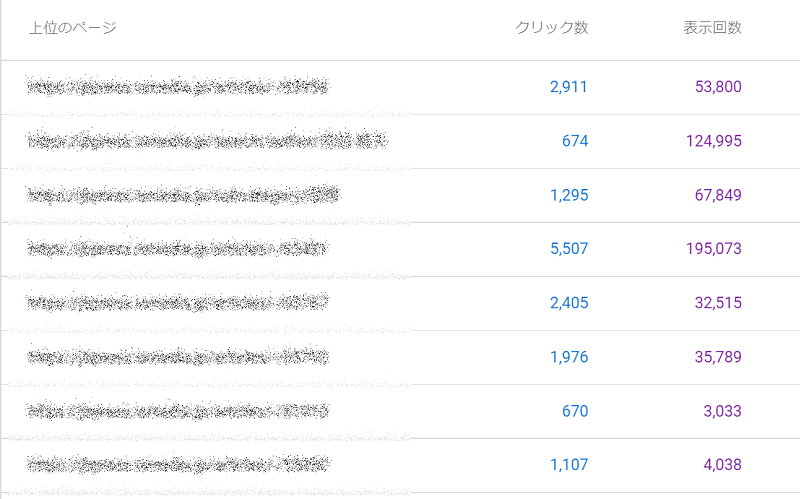This screenshot has height=499, width=800.
Task: Select the 2,911 click count value
Action: pyautogui.click(x=569, y=87)
